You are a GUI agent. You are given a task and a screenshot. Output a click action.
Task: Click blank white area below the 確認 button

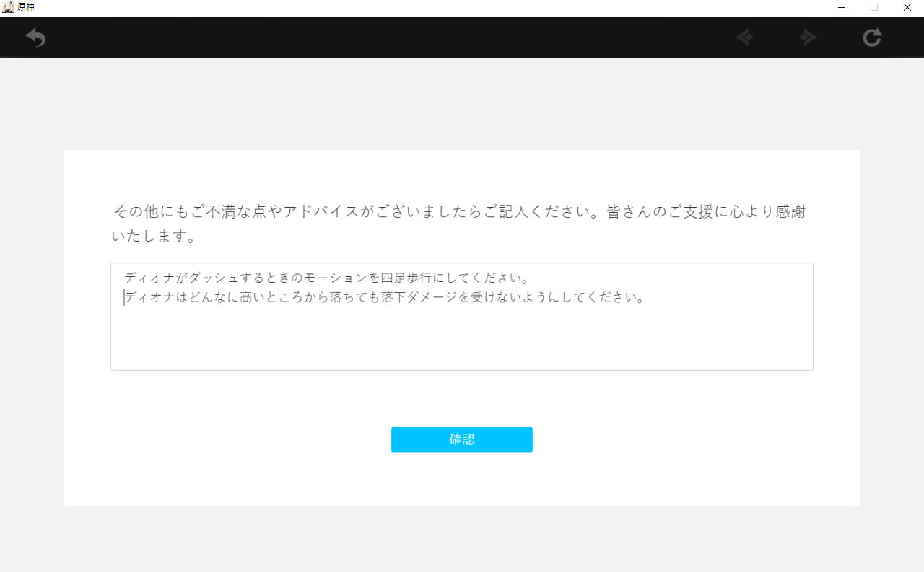(x=462, y=480)
